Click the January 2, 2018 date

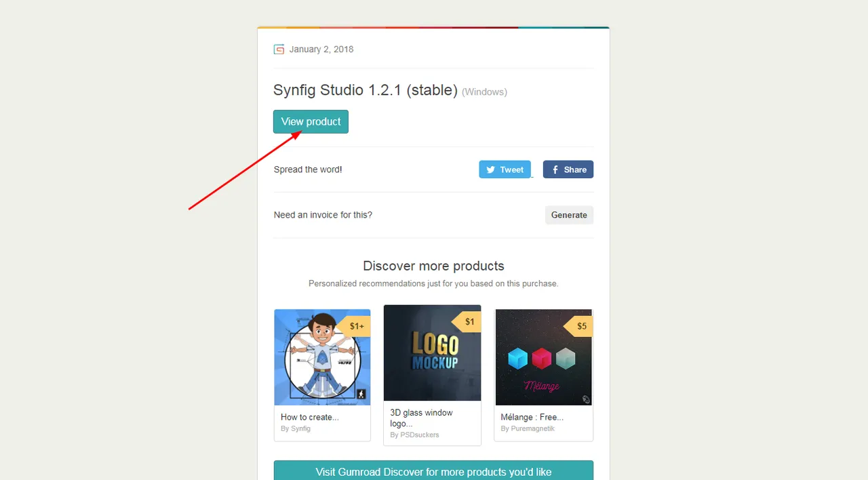pos(321,49)
